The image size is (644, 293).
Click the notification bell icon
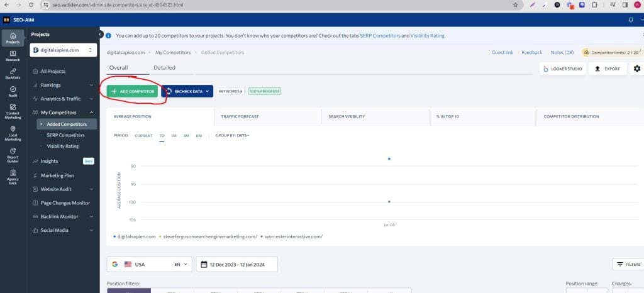631,20
